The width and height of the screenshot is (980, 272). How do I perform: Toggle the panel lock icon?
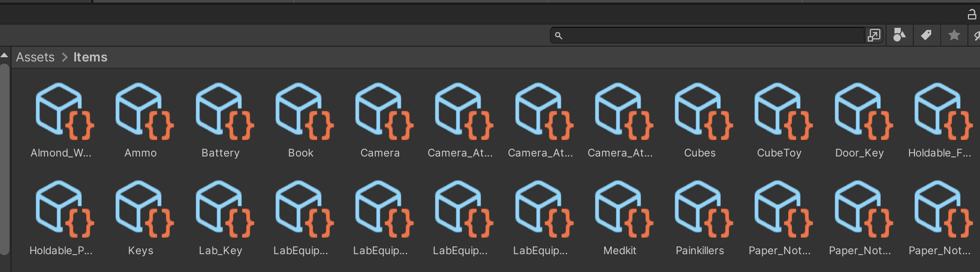tap(972, 14)
